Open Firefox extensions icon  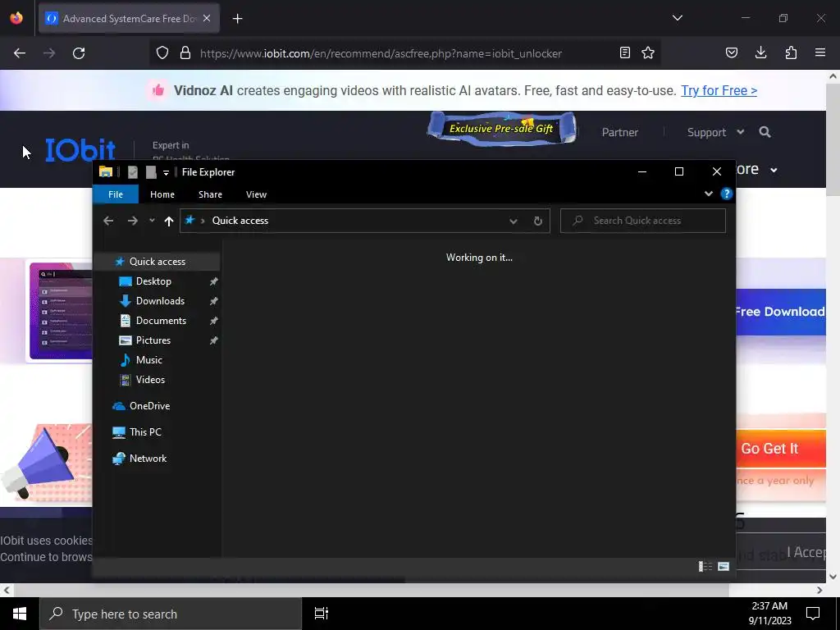point(791,52)
